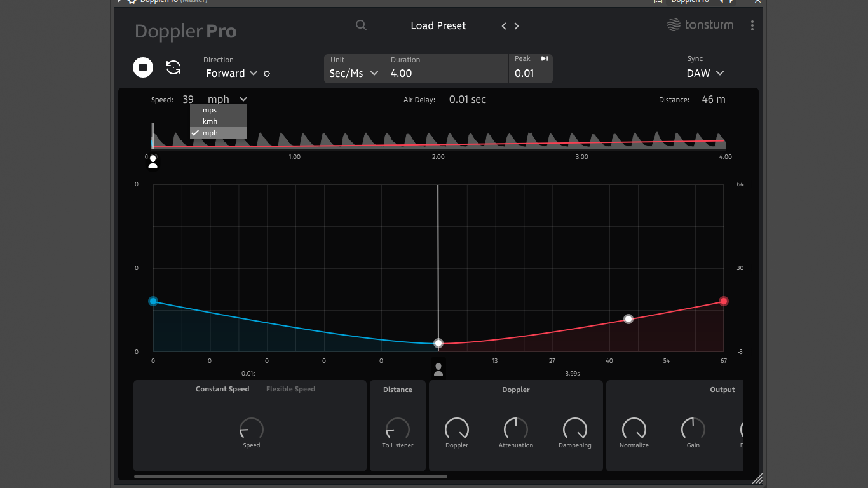Go to the next preset arrow

pos(517,26)
